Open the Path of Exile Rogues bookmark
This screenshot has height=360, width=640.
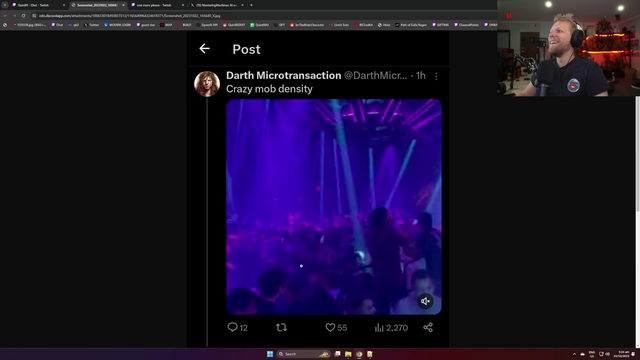411,25
